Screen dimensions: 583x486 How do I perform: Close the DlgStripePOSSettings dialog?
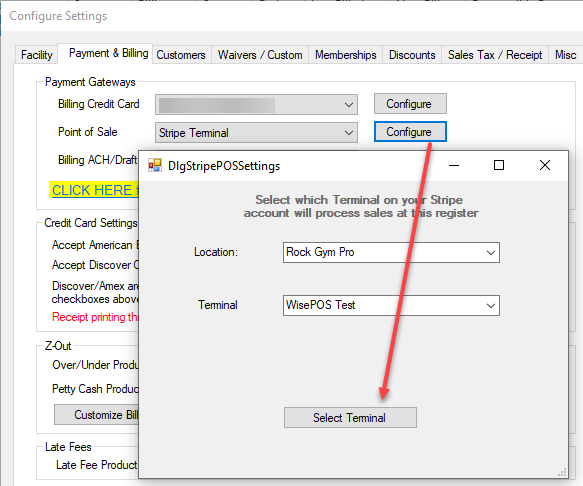click(x=545, y=165)
